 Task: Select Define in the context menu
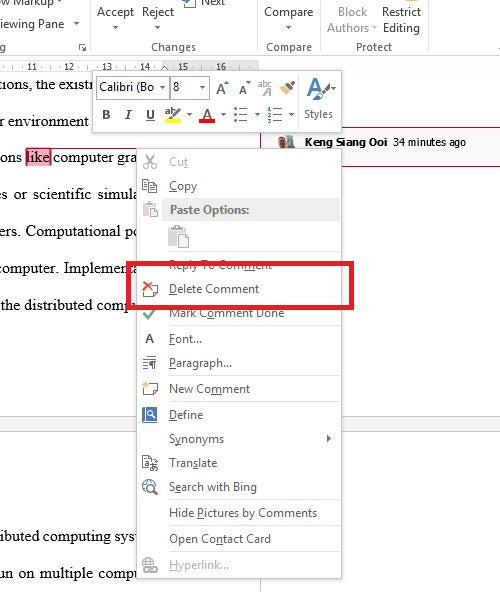point(239,415)
